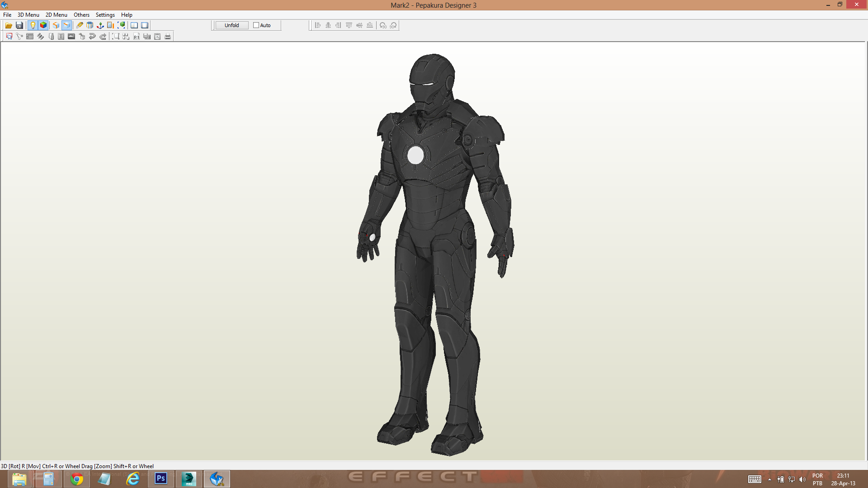The image size is (868, 488).
Task: Select the join/disjoin faces node tool
Action: [19, 37]
